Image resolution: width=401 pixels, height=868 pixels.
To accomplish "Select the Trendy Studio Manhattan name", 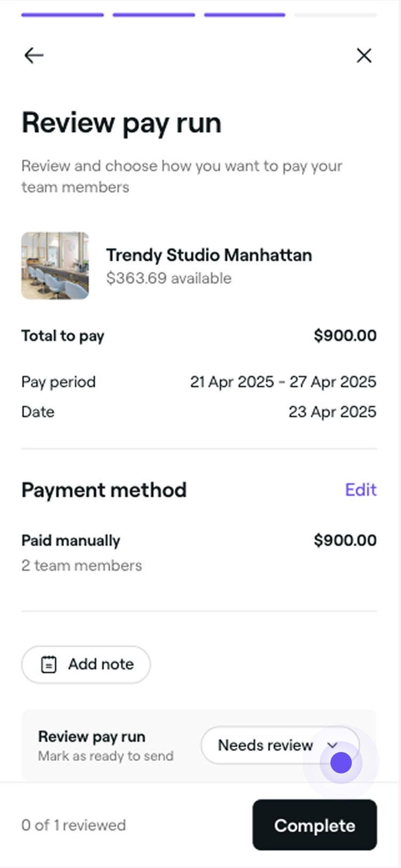I will tap(209, 255).
